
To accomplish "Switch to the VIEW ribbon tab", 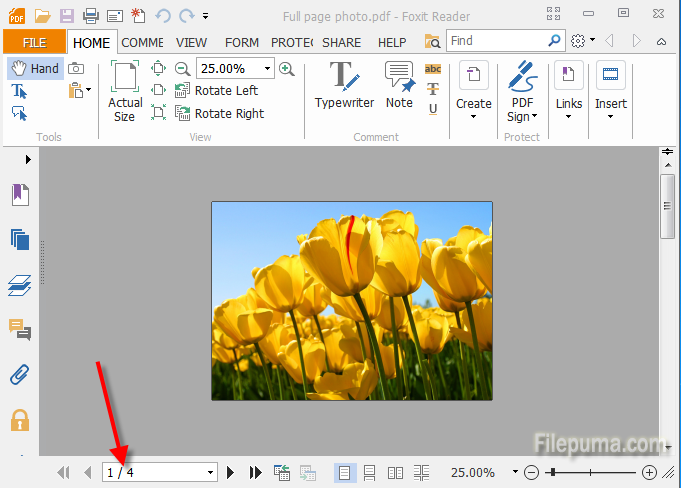I will tap(192, 43).
